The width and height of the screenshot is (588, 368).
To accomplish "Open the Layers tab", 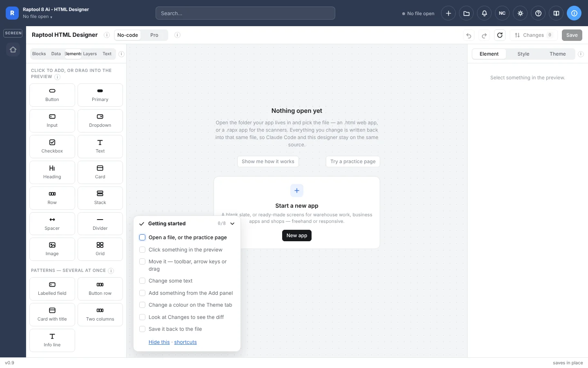I will tap(90, 54).
